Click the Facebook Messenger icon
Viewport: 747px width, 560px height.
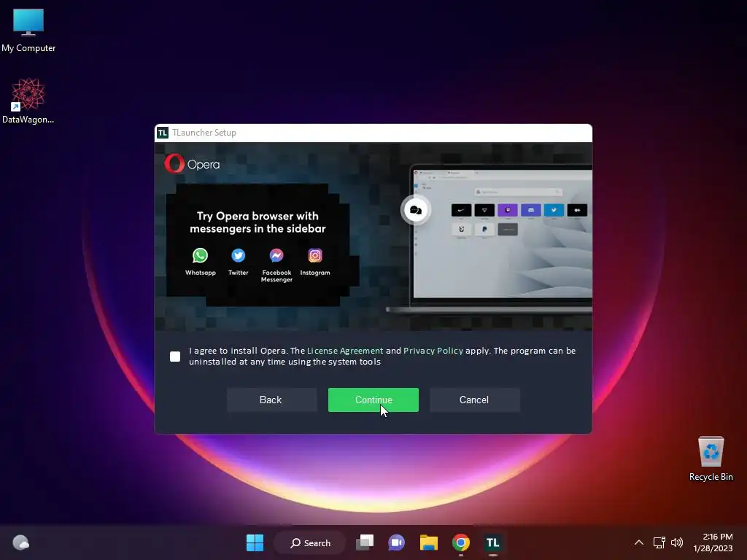pyautogui.click(x=276, y=256)
